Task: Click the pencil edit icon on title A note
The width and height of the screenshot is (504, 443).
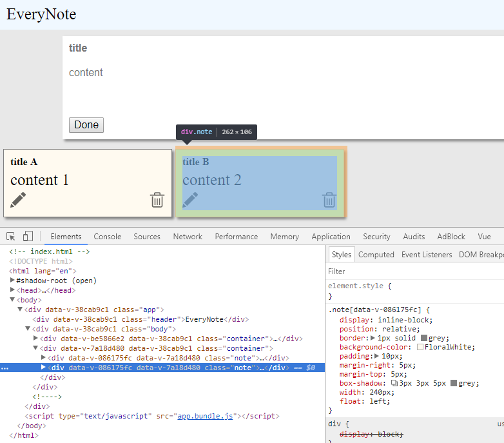Action: tap(18, 200)
